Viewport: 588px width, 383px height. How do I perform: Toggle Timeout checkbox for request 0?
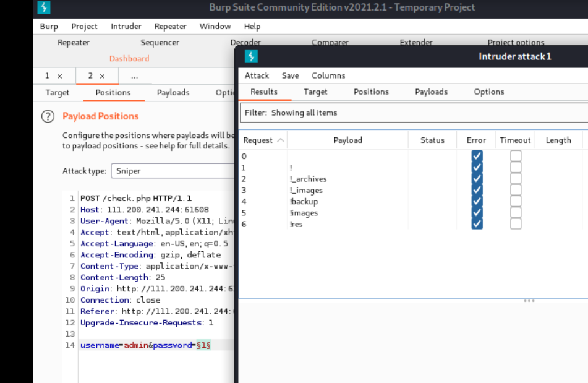(516, 156)
